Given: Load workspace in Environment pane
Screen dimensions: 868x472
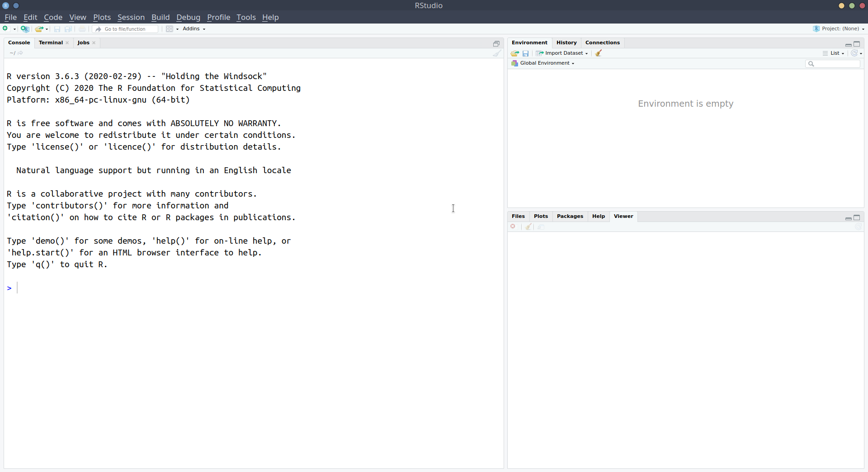Looking at the screenshot, I should pos(515,53).
